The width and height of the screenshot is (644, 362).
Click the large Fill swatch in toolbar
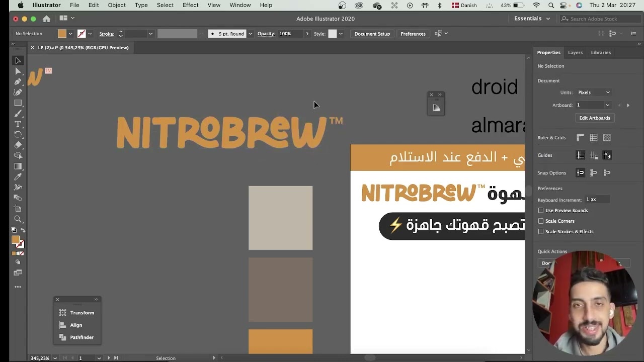click(x=16, y=240)
